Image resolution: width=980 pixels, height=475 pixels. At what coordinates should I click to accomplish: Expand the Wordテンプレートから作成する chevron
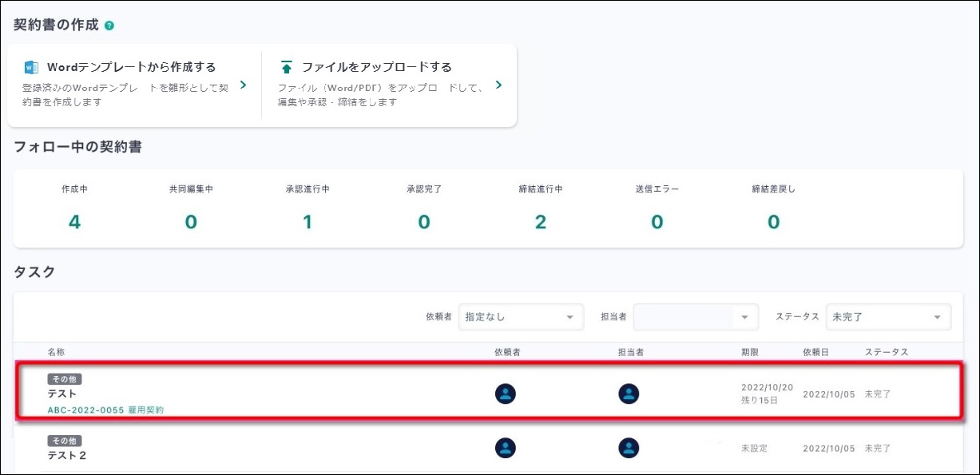click(x=243, y=85)
